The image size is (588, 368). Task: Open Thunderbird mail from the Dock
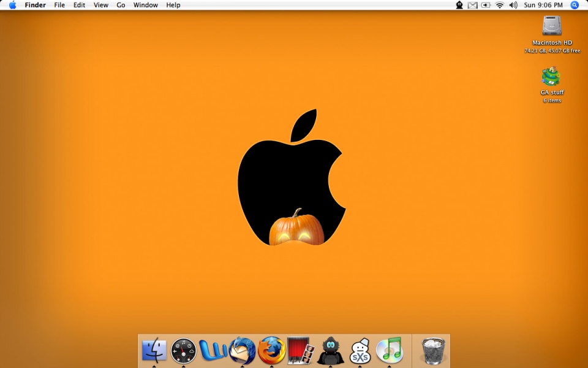(x=243, y=351)
